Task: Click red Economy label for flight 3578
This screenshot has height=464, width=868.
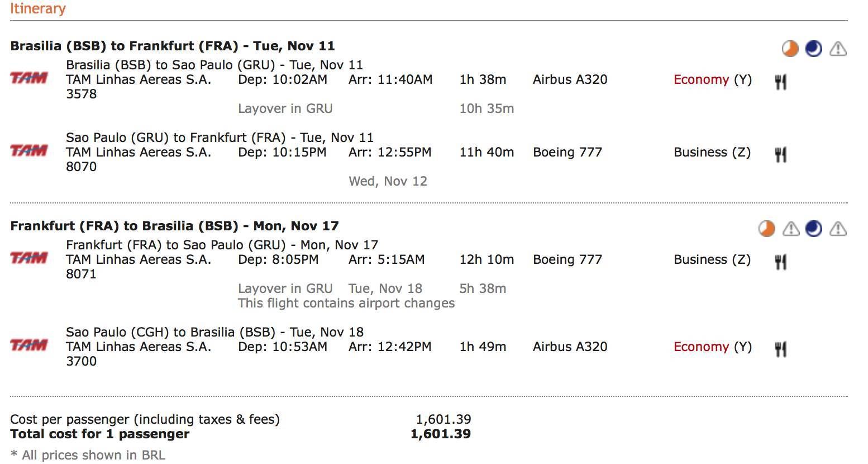Action: click(x=701, y=80)
